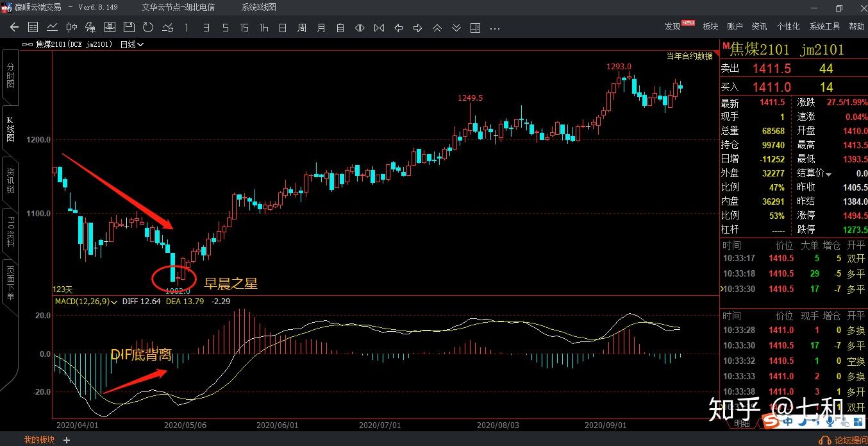Select the 15 minute period
Image resolution: width=868 pixels, height=446 pixels.
tap(244, 28)
